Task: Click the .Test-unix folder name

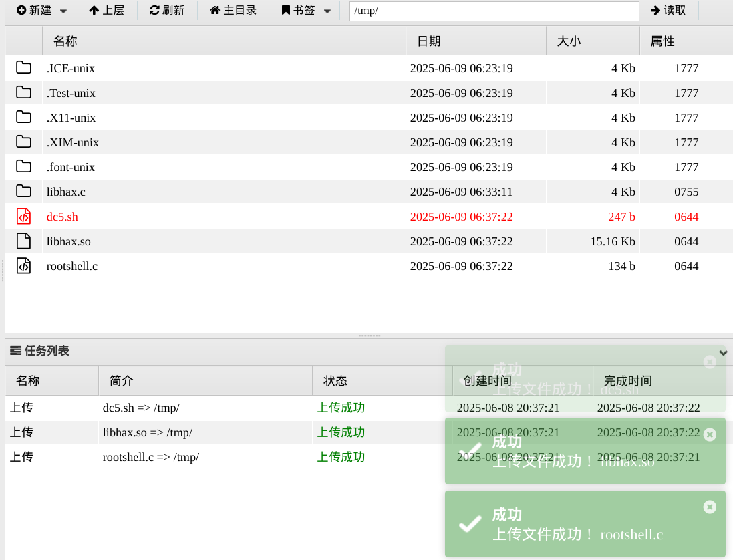Action: (71, 93)
